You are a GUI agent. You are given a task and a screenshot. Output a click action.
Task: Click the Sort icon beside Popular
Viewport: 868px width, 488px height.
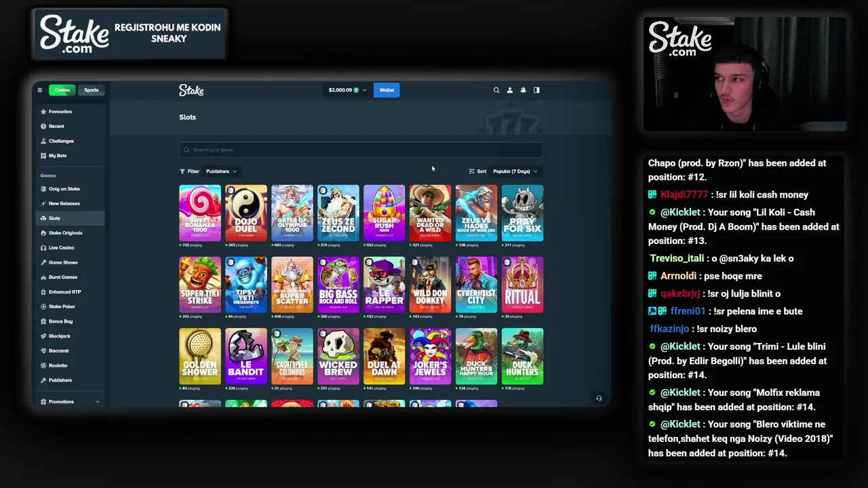click(471, 171)
